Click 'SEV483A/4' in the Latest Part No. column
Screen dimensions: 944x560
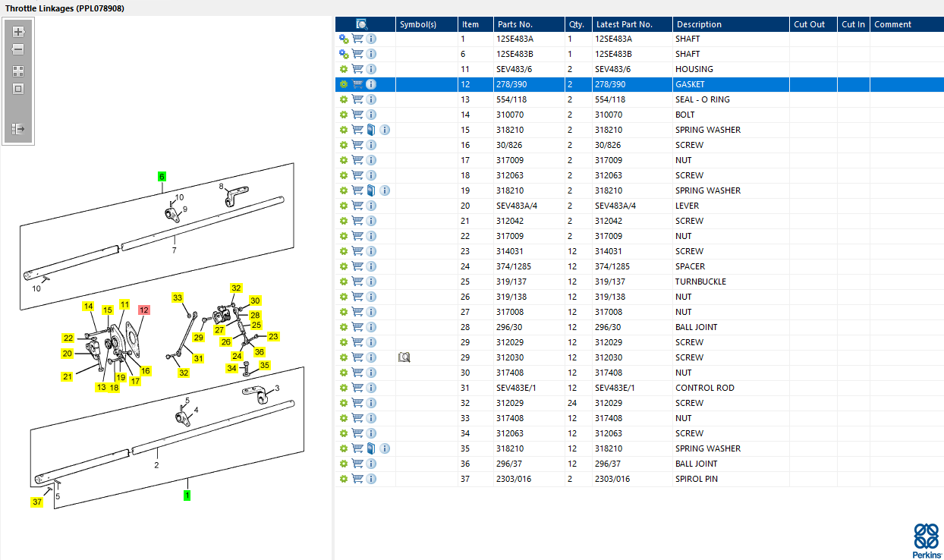click(615, 206)
